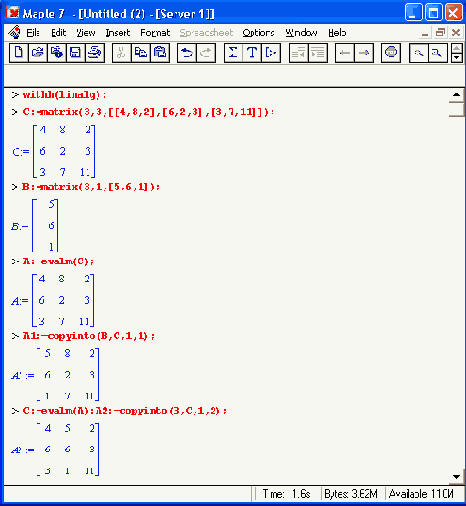
Task: Click toolbar down arrow stepper
Action: [457, 58]
